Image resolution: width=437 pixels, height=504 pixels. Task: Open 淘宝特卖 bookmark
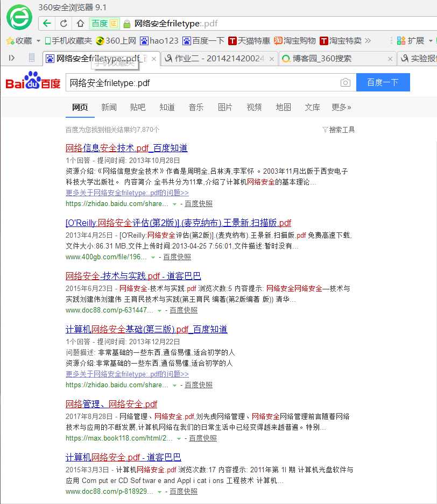click(341, 41)
